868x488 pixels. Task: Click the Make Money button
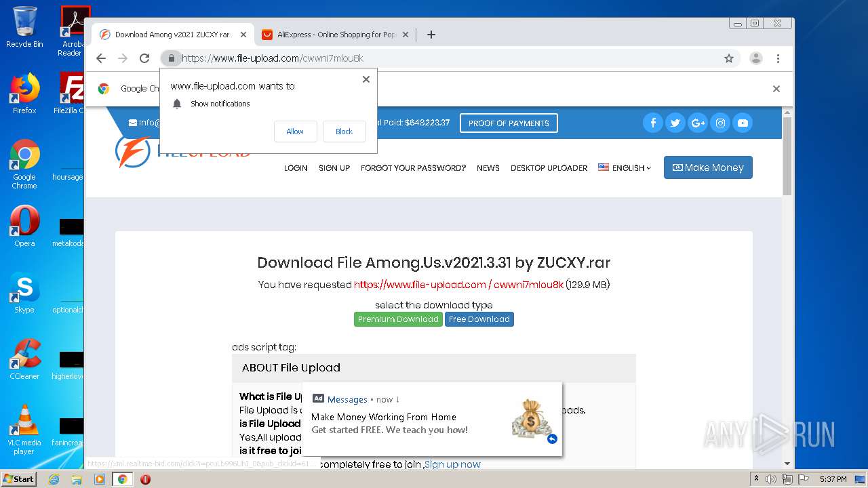[708, 167]
